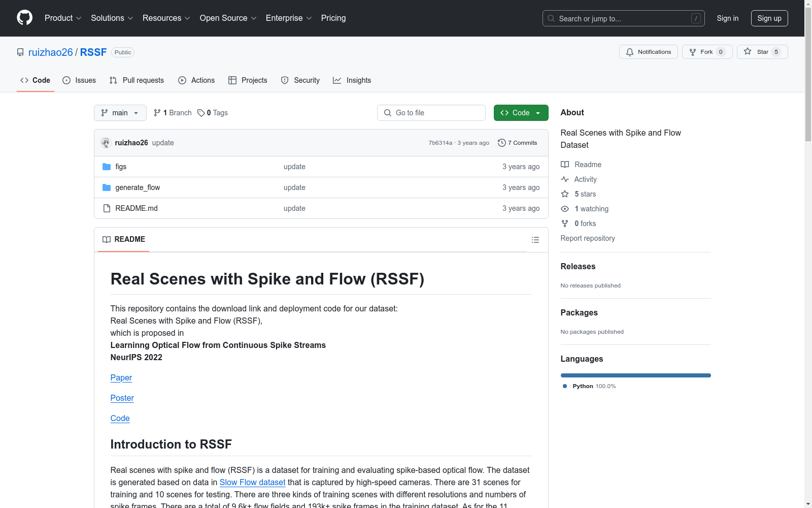Open the Paper link in README
Viewport: 812px width, 508px height.
pyautogui.click(x=121, y=377)
